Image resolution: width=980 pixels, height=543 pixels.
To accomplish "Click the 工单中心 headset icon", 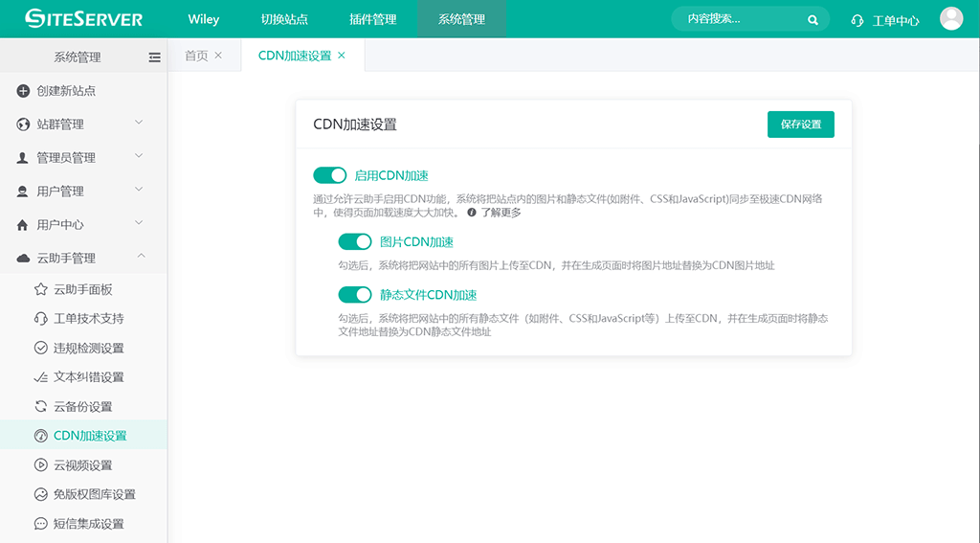I will click(x=857, y=20).
